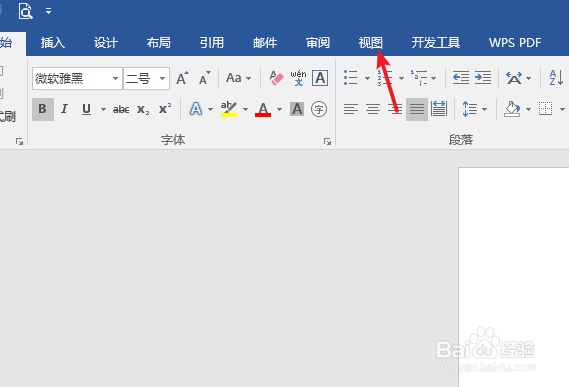Open the 字体 dialog launcher
The width and height of the screenshot is (569, 387).
327,142
